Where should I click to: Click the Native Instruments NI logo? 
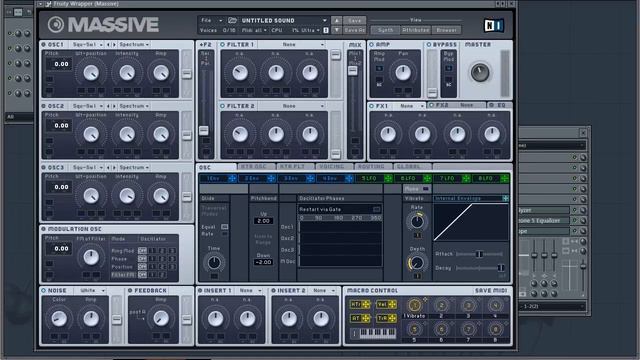[x=493, y=26]
